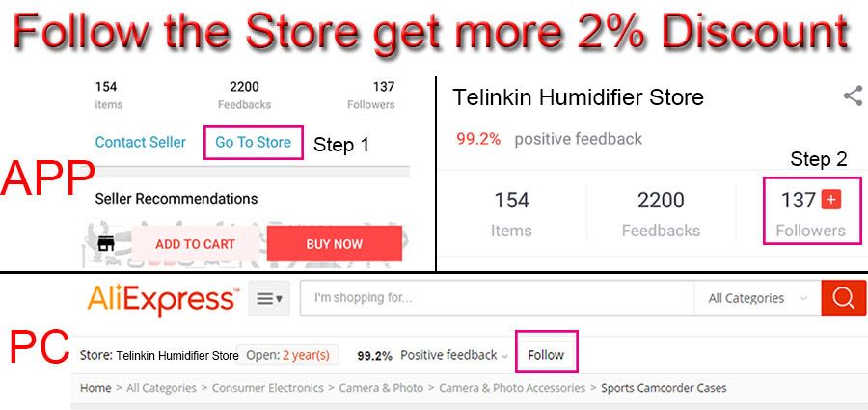Expand the Positive feedback chevron
868x410 pixels.
pos(504,356)
